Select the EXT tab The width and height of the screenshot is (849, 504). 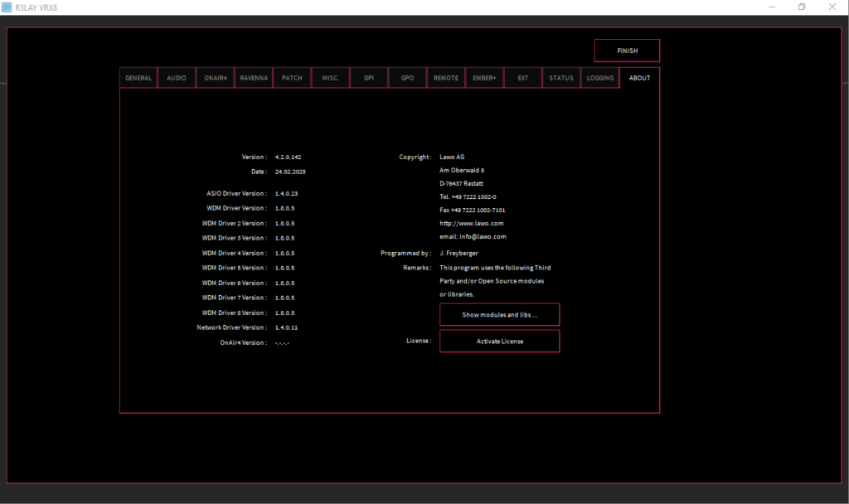(523, 78)
